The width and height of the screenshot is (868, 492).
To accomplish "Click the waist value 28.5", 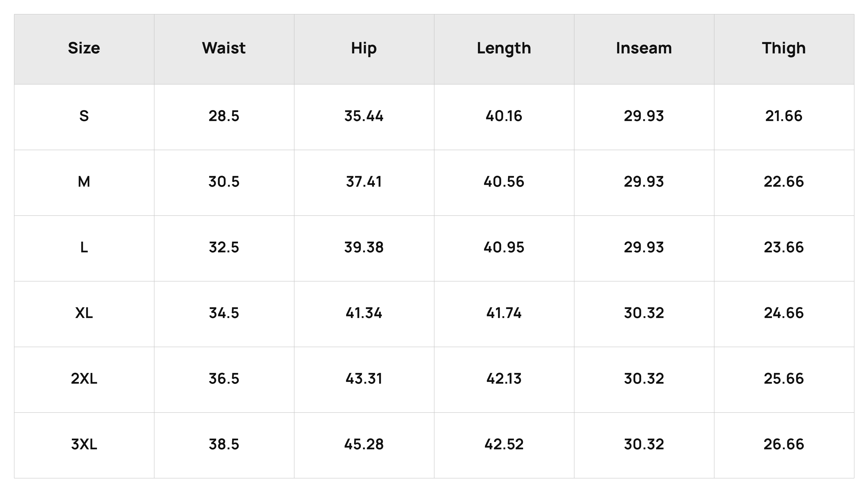I will click(x=224, y=116).
